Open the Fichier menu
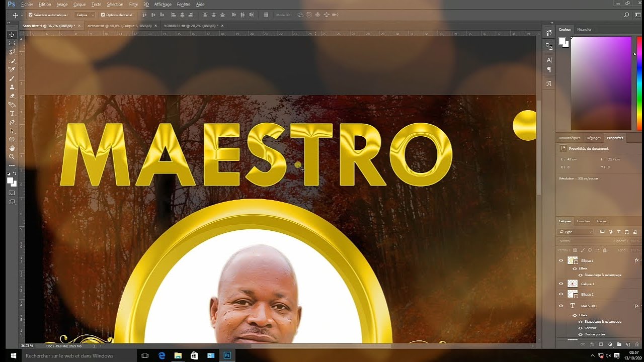The width and height of the screenshot is (644, 362). coord(27,4)
